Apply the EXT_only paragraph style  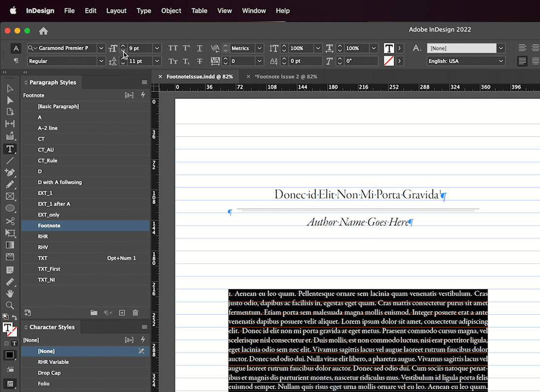pyautogui.click(x=85, y=214)
